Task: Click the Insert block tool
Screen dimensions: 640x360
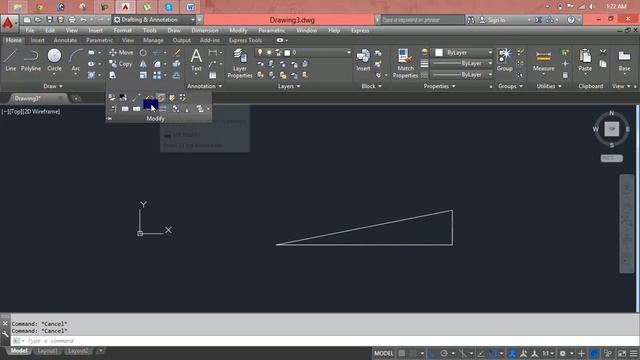Action: (x=363, y=60)
